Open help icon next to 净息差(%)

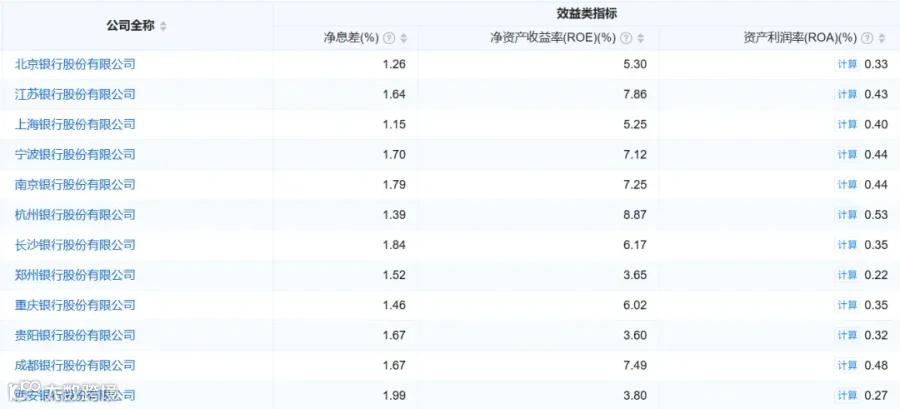point(389,38)
